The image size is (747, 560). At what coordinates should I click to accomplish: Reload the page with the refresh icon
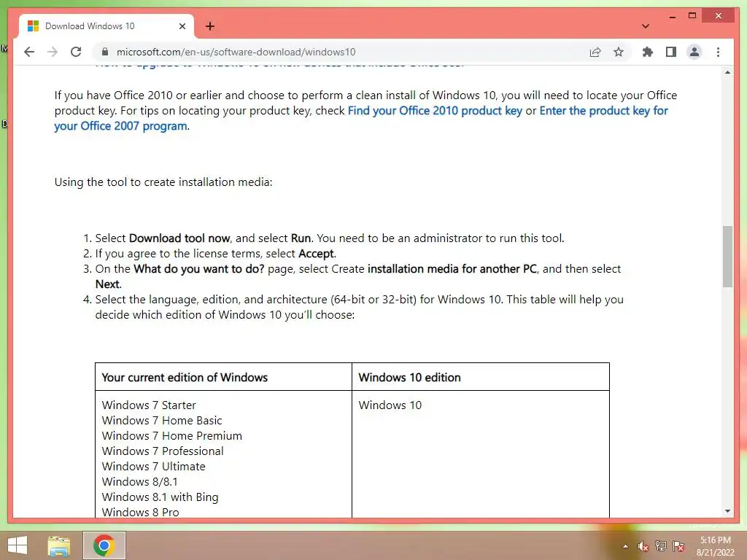pyautogui.click(x=76, y=52)
